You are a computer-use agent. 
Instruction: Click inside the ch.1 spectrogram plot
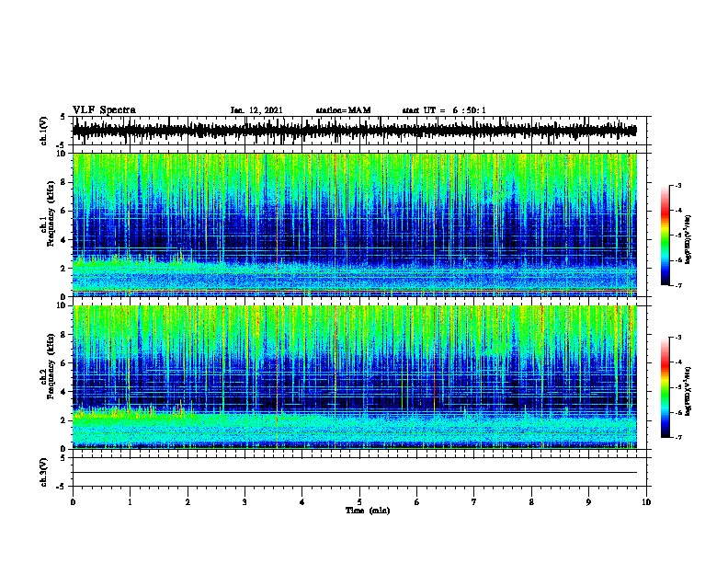[355, 224]
